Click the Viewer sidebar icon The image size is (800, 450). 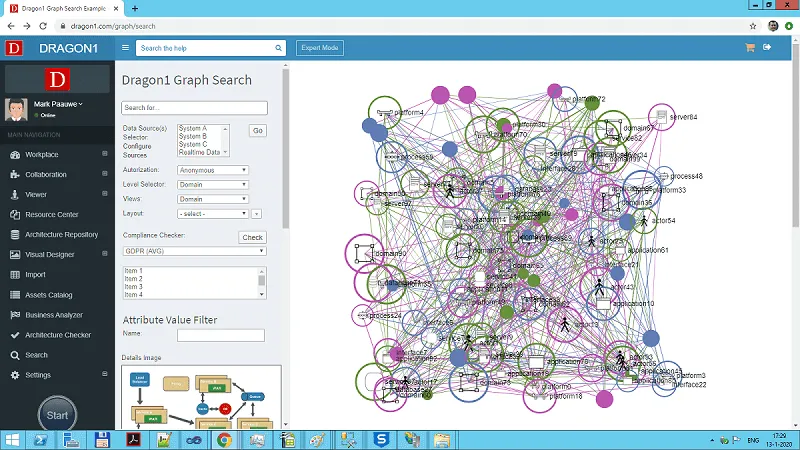[x=15, y=194]
